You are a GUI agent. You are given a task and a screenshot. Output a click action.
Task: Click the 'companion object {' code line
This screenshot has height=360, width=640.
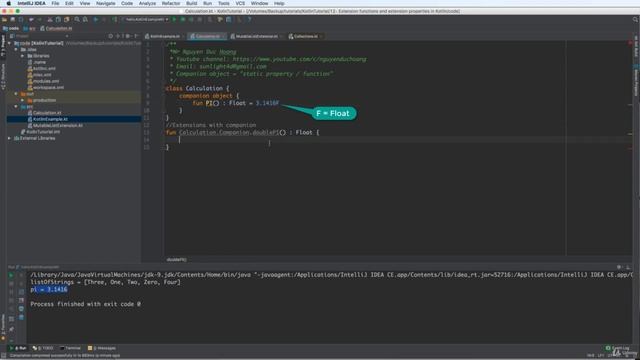point(209,96)
